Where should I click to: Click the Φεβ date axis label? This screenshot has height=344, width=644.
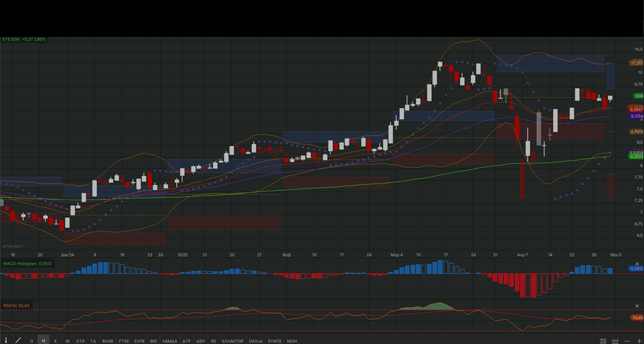[286, 255]
